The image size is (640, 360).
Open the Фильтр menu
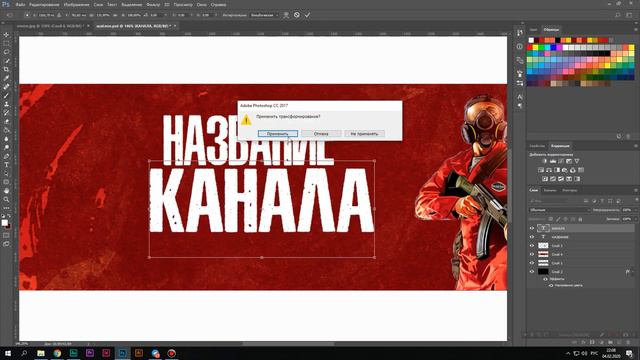coord(153,4)
